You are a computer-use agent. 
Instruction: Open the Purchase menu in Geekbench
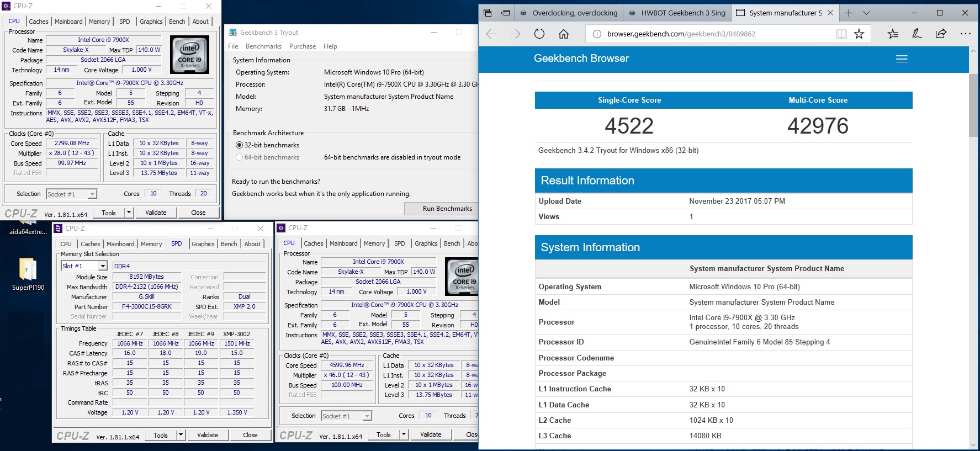(303, 46)
